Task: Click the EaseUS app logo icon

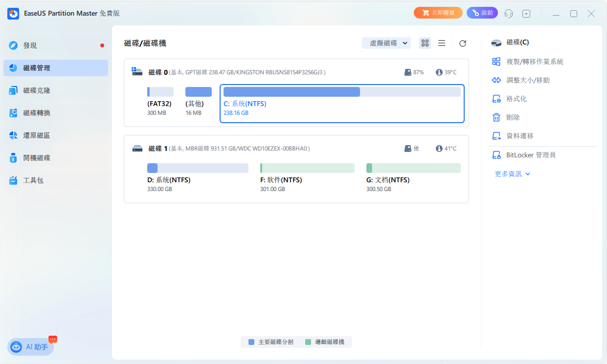Action: click(x=13, y=13)
